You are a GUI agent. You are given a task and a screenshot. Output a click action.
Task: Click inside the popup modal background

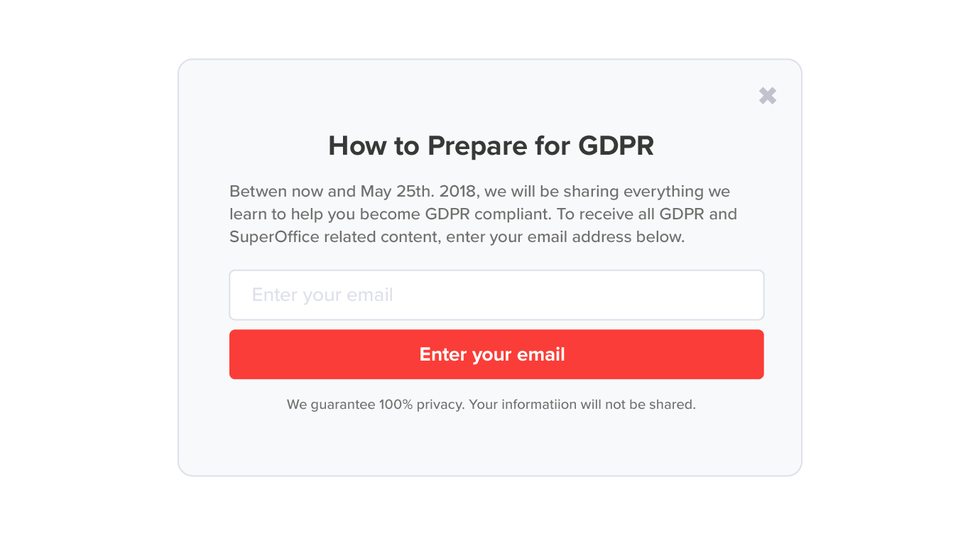pos(490,444)
